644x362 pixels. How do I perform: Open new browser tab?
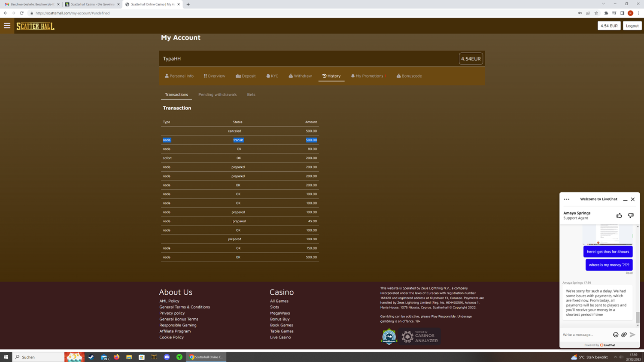[x=188, y=4]
